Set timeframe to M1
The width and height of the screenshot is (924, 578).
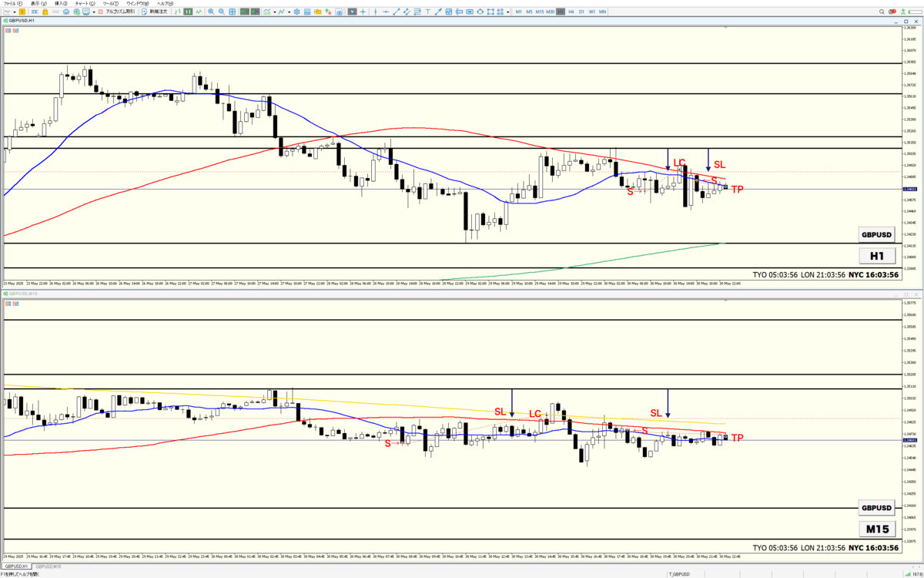(x=518, y=12)
